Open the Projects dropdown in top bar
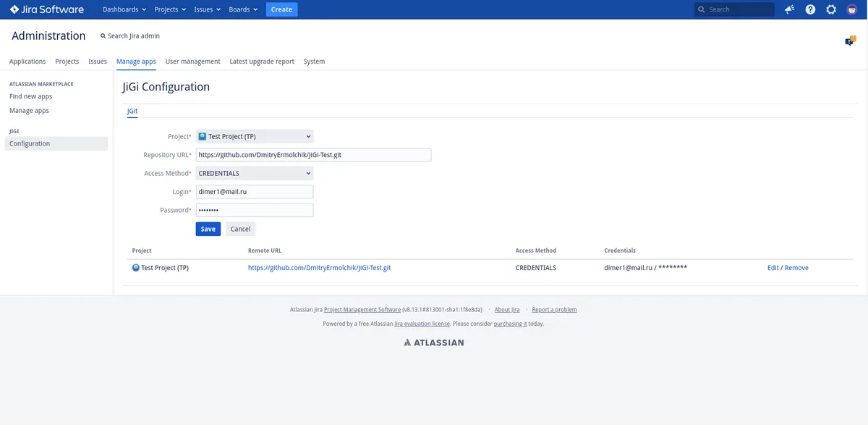Viewport: 868px width, 425px height. pyautogui.click(x=170, y=9)
